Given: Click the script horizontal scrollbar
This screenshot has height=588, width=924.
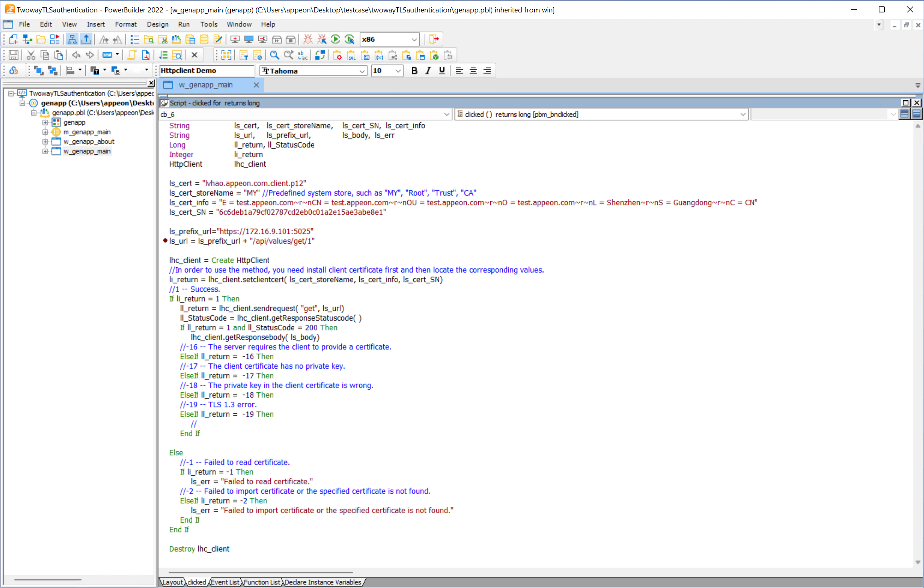Looking at the screenshot, I should 260,572.
